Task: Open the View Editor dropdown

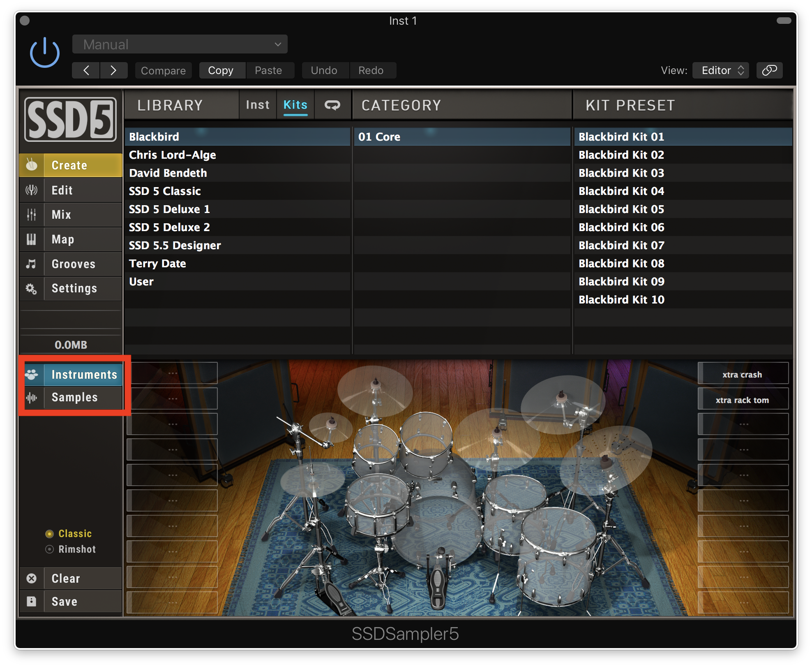Action: coord(721,70)
